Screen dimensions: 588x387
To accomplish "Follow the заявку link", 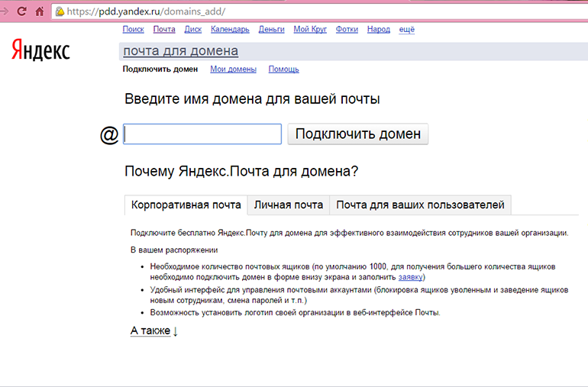I will pyautogui.click(x=410, y=277).
